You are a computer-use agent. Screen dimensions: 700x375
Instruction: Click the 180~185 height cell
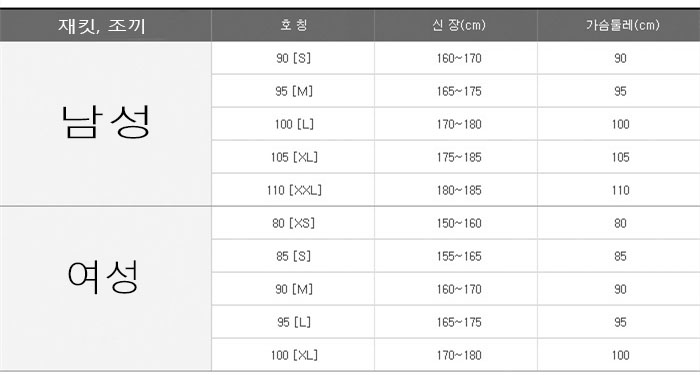pos(456,190)
